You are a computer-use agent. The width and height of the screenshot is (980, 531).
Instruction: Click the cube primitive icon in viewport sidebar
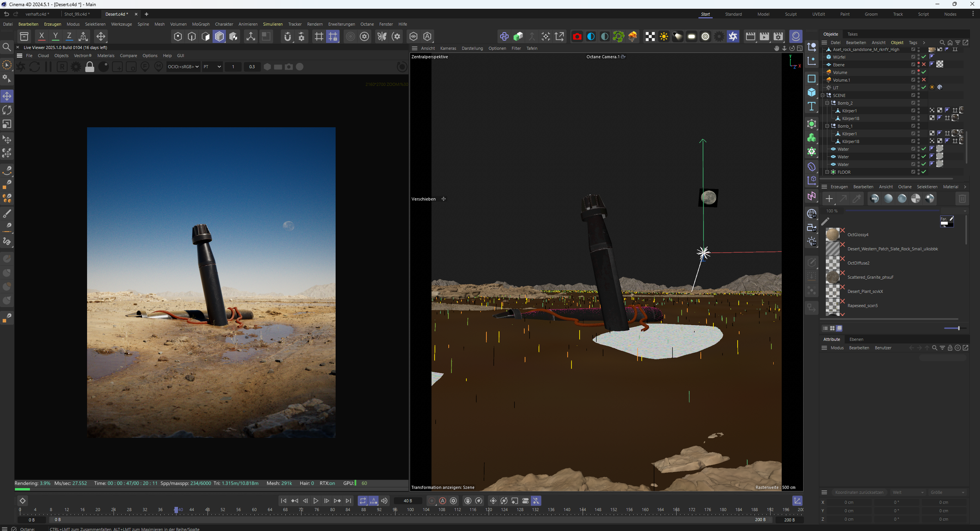[x=811, y=92]
